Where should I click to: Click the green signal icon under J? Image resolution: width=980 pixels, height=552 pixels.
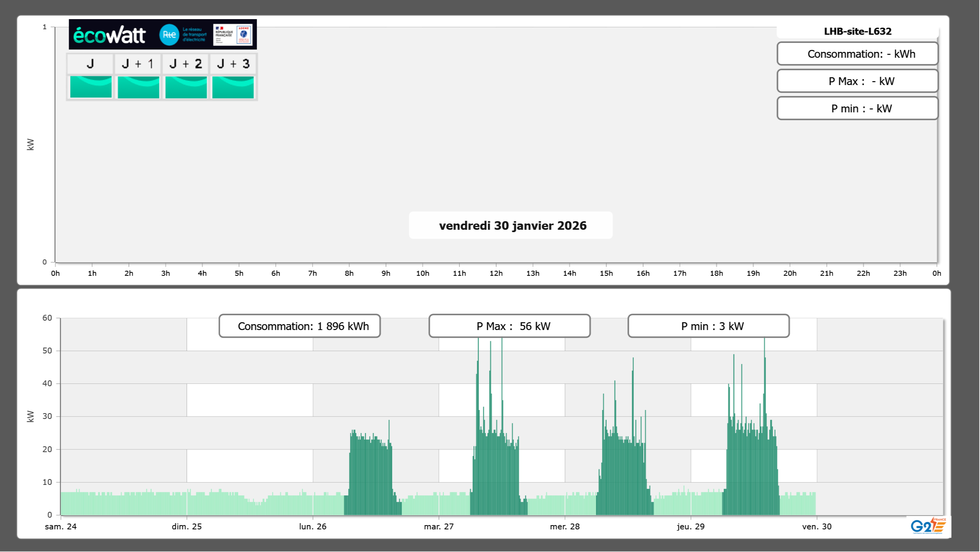pyautogui.click(x=91, y=87)
